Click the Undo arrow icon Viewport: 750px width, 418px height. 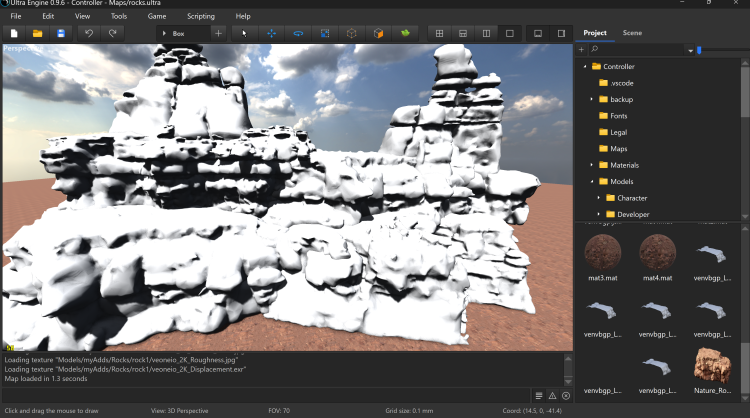[x=89, y=33]
